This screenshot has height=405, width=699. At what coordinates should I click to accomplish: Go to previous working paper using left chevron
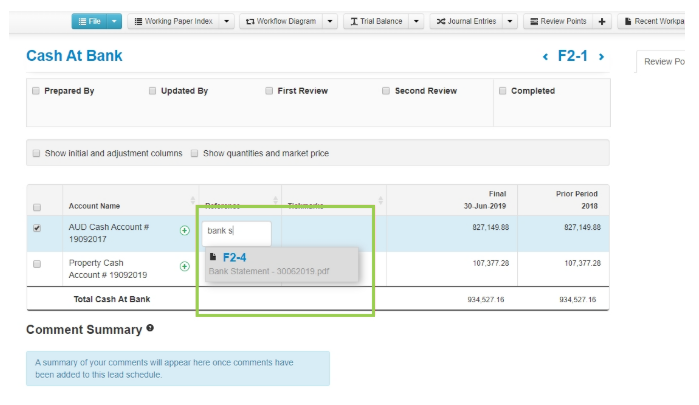(x=545, y=57)
